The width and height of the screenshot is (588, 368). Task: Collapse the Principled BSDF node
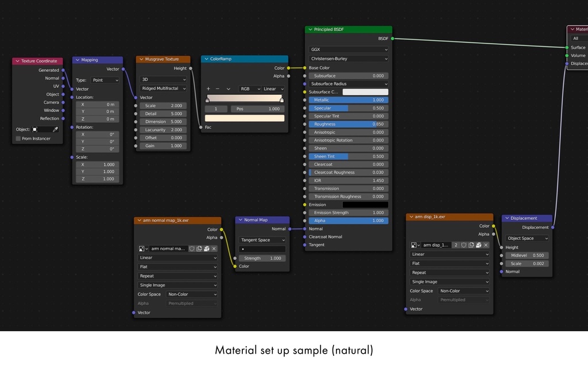coord(310,29)
